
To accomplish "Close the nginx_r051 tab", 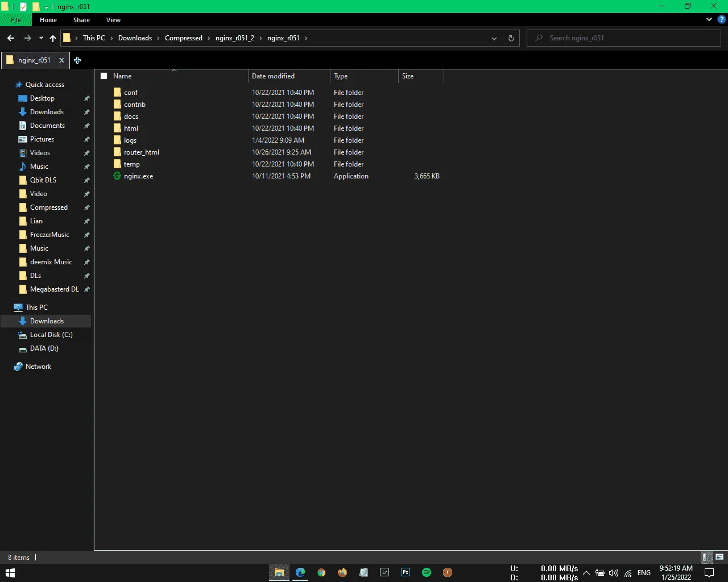I will coord(61,60).
